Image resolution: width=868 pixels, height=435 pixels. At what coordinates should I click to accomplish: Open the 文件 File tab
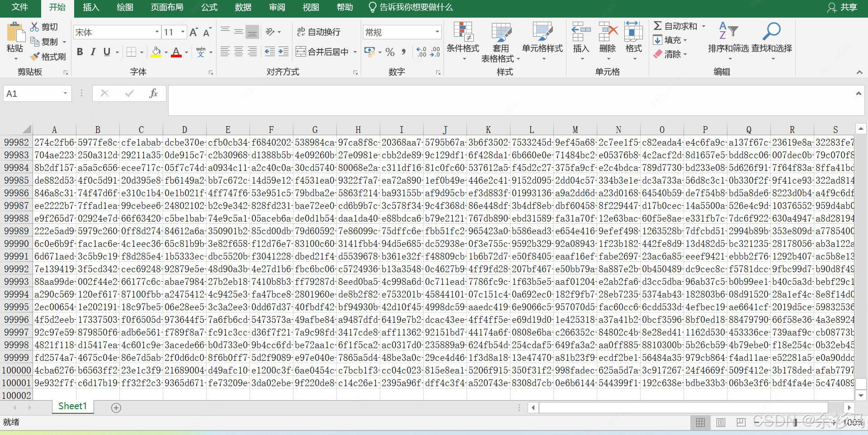pos(20,7)
